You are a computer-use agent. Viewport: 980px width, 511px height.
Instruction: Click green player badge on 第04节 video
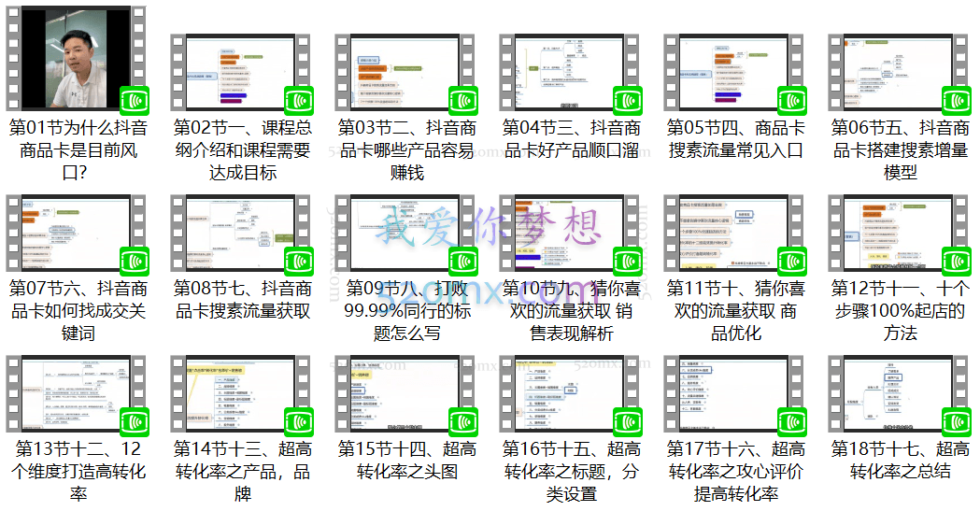pyautogui.click(x=628, y=101)
